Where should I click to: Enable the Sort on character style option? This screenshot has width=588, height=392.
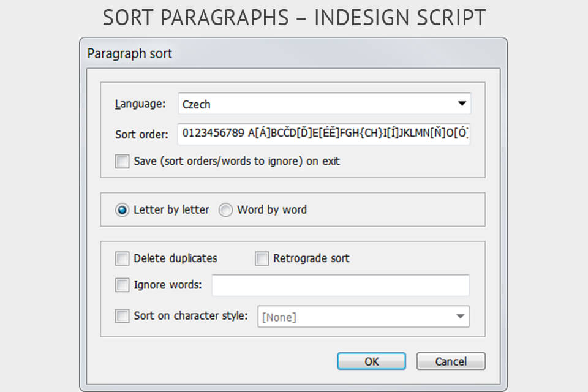point(122,316)
